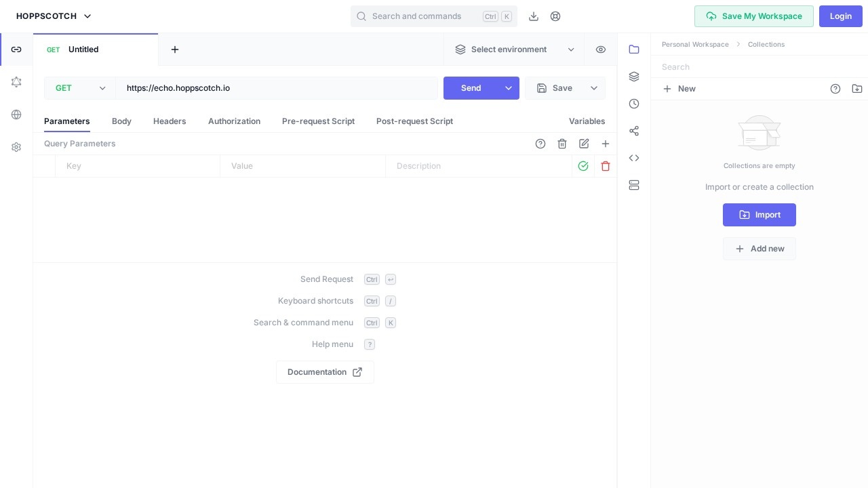The image size is (868, 488).
Task: Click the parameter Key field
Action: pos(138,166)
